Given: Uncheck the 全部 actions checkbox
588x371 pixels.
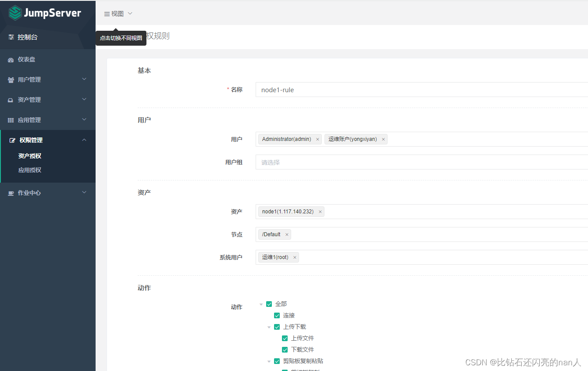Looking at the screenshot, I should point(269,304).
